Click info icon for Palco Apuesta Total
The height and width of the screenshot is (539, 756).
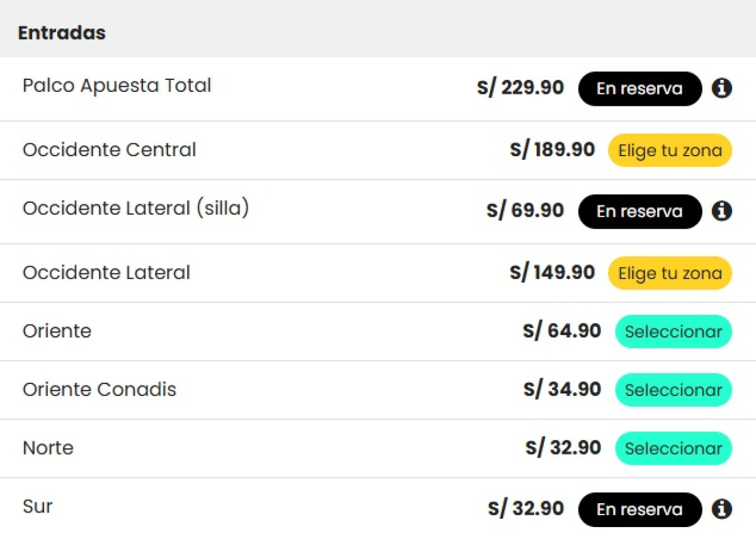722,89
